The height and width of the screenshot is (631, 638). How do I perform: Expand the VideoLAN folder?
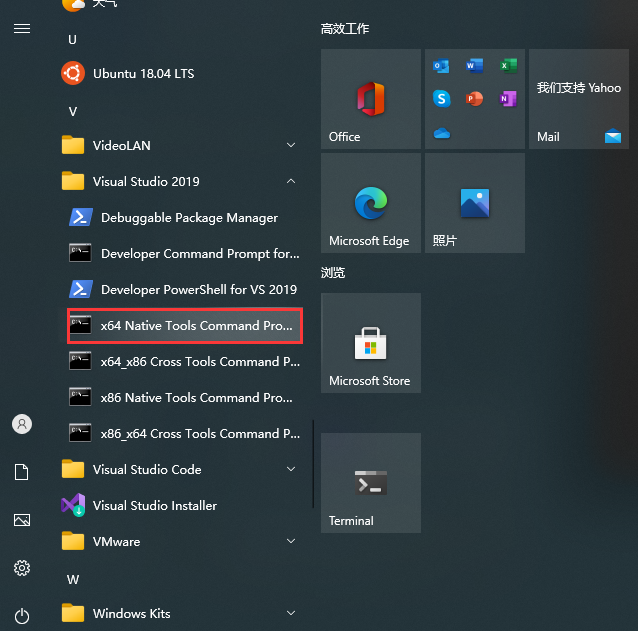coord(291,146)
